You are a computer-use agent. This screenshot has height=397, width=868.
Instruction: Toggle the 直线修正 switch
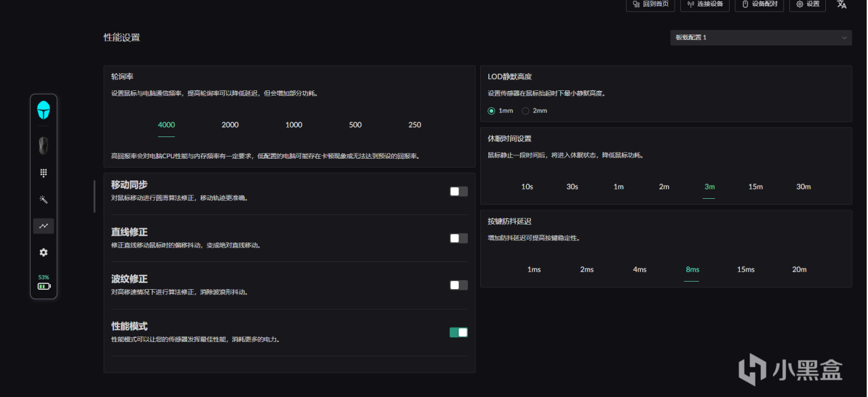click(458, 238)
